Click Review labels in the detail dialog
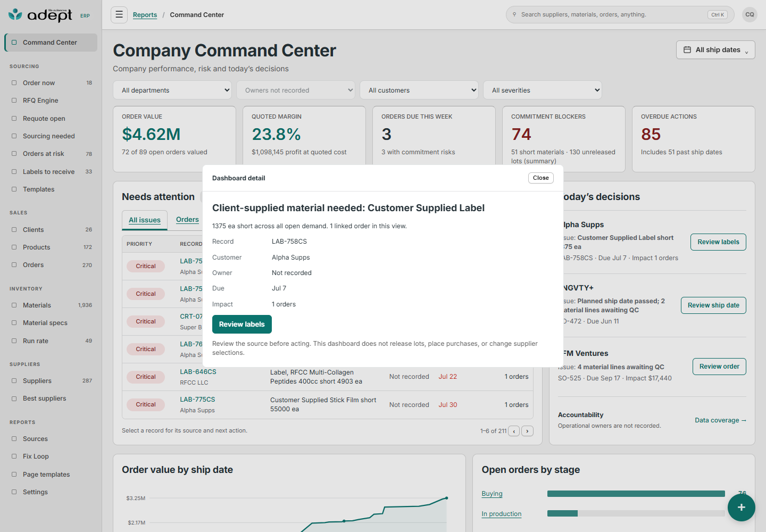The height and width of the screenshot is (532, 766). click(242, 325)
